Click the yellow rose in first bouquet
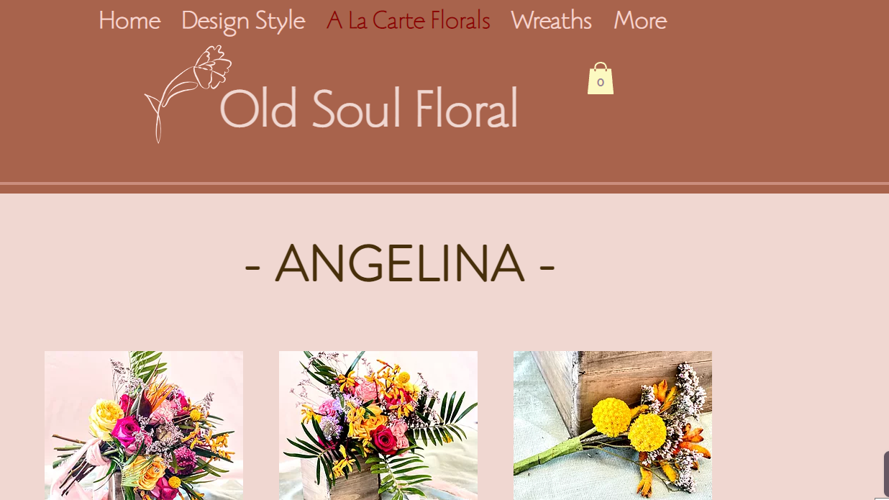 coord(105,418)
